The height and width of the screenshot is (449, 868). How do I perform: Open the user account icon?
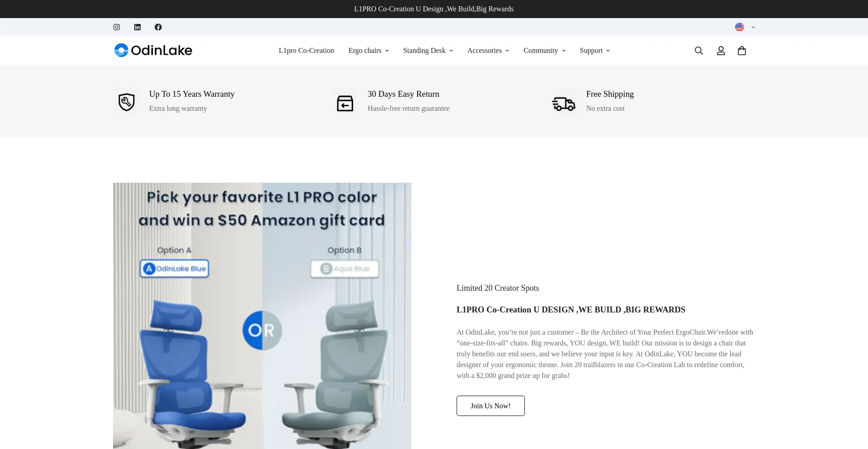721,51
